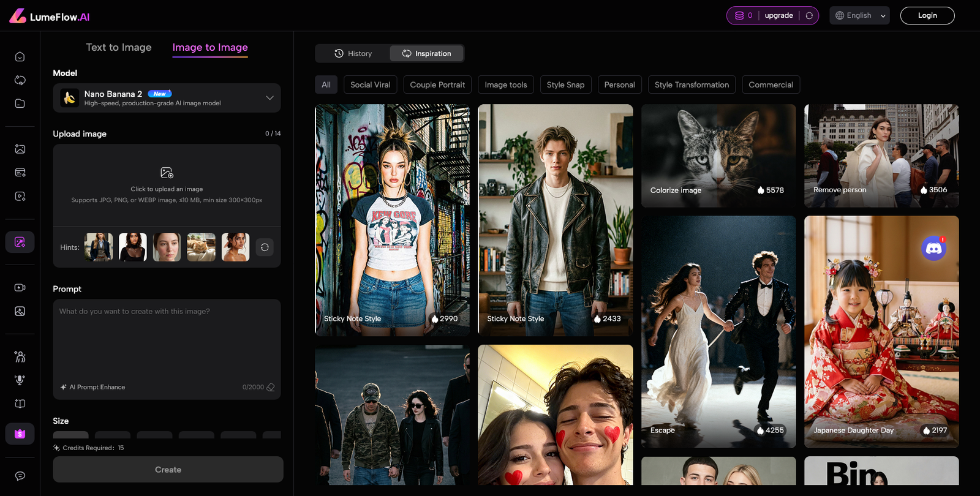Select the Image to Image tab
This screenshot has width=980, height=496.
coord(210,48)
